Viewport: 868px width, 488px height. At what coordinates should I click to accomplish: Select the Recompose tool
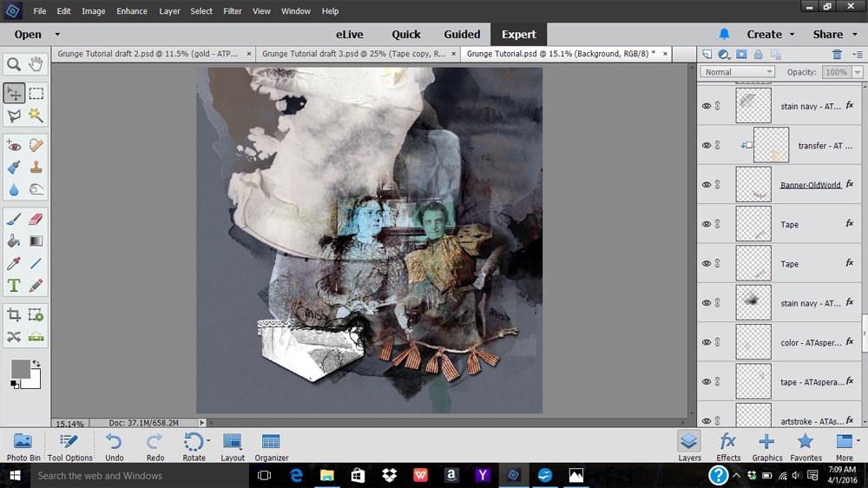[36, 315]
